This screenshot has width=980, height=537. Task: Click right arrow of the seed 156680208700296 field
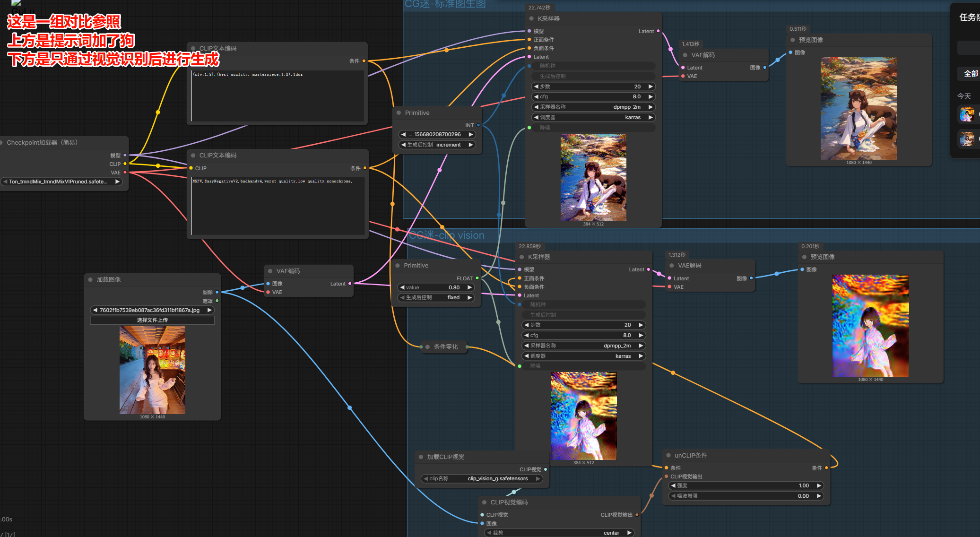click(471, 134)
